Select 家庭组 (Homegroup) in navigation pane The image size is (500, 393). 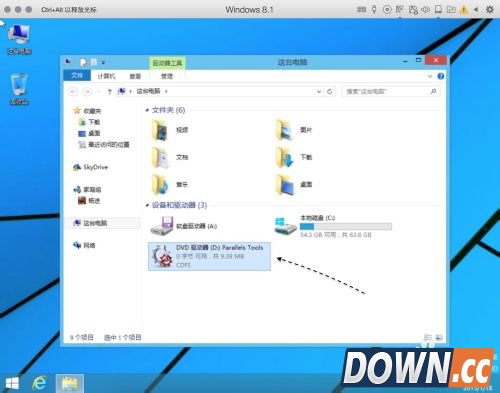87,189
